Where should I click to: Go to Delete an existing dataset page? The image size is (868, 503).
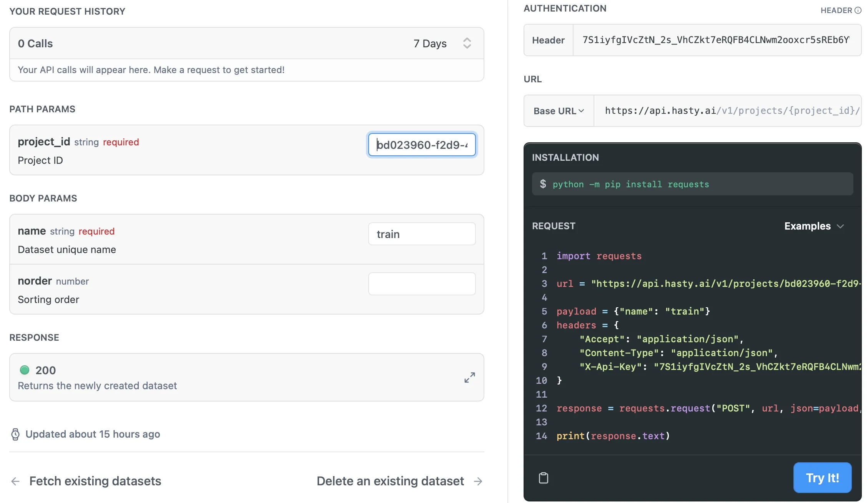[390, 481]
